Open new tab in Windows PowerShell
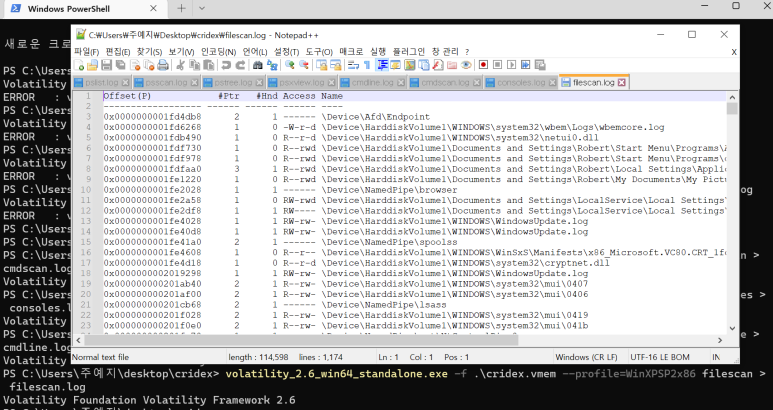This screenshot has height=410, width=773. coord(181,8)
